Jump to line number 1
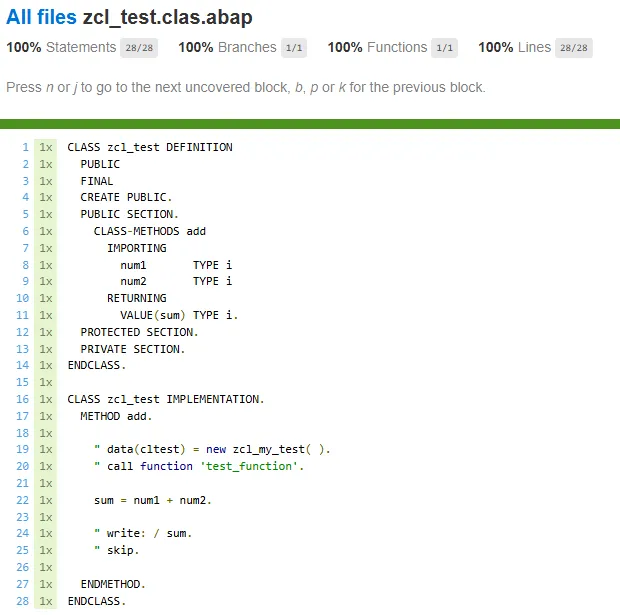Image resolution: width=620 pixels, height=615 pixels. point(26,147)
